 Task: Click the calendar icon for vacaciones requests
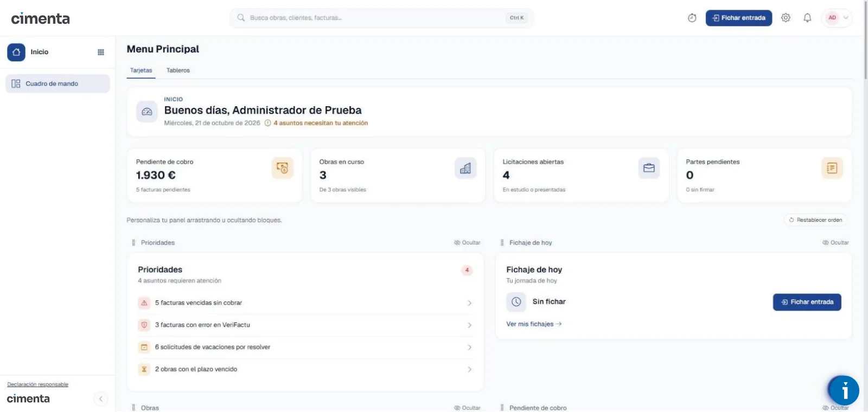(144, 347)
